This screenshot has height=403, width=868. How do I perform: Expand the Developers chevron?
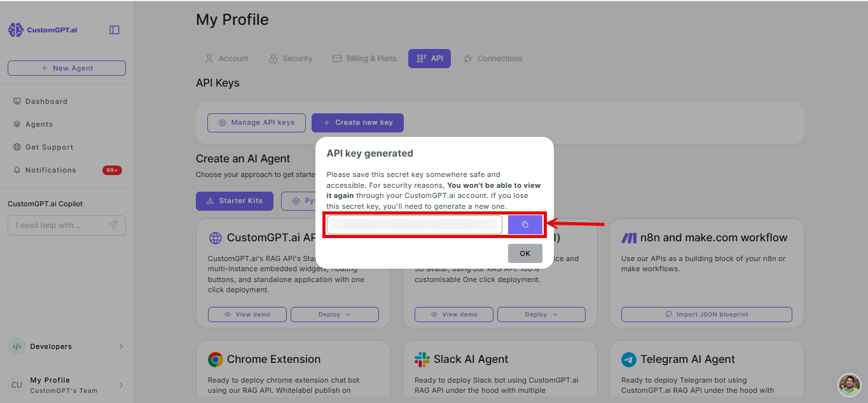pos(121,346)
